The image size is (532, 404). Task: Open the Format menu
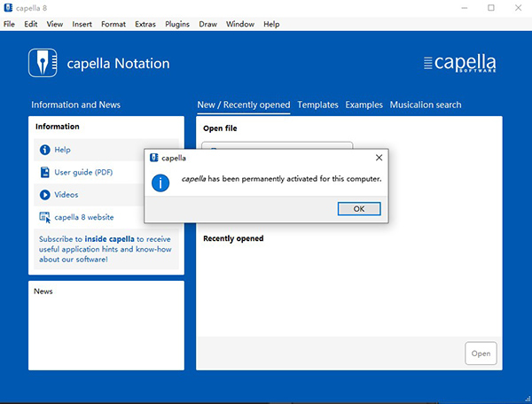(x=113, y=24)
